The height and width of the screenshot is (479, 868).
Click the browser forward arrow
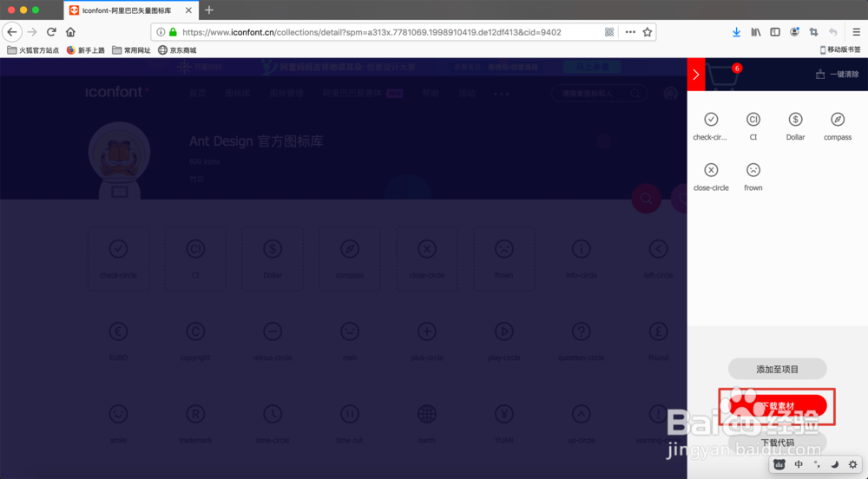pyautogui.click(x=32, y=32)
